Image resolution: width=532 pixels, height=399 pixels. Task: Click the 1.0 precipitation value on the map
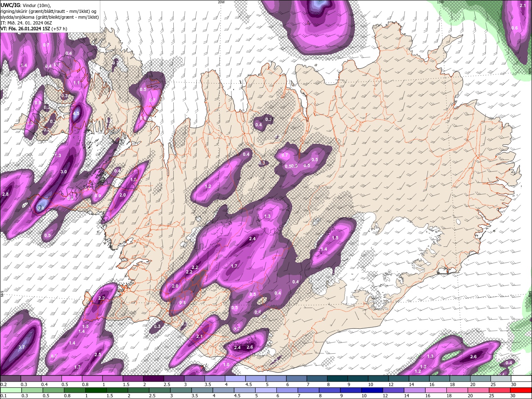226,365
